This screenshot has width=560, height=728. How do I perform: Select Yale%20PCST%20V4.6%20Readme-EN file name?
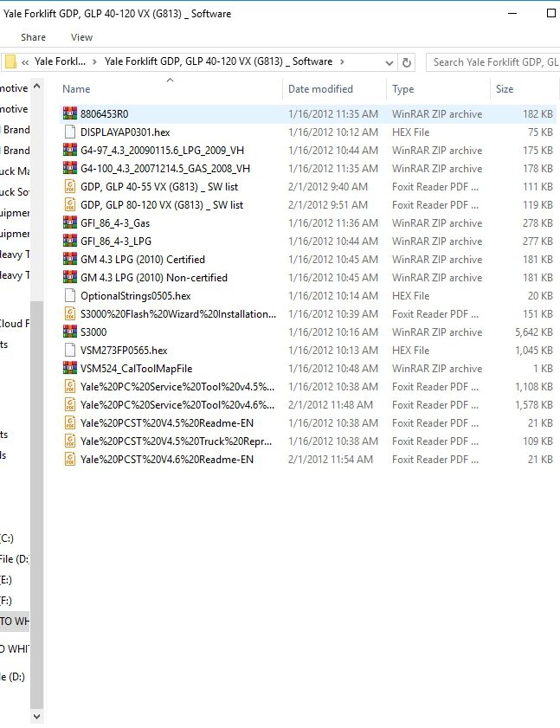point(167,459)
